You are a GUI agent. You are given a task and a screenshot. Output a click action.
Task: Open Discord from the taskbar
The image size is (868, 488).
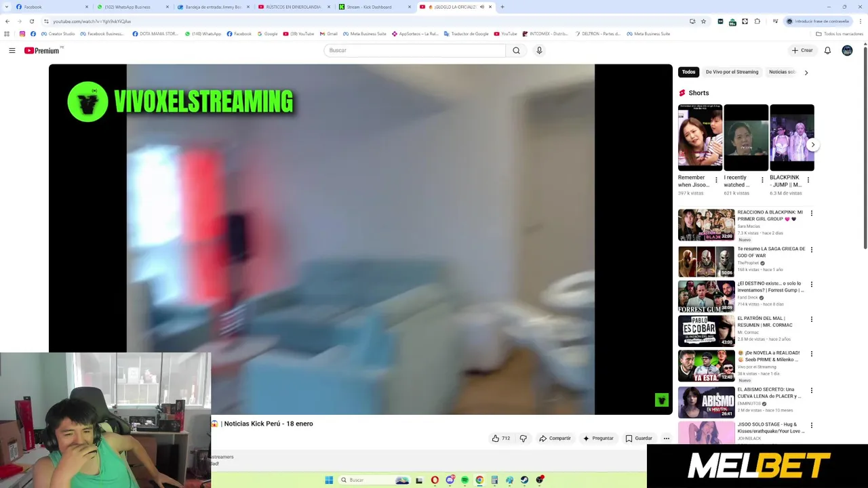[450, 480]
